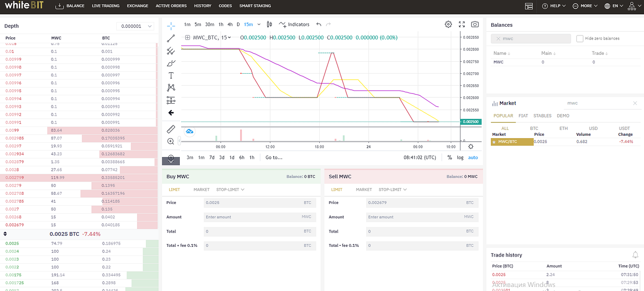Sort balances by Name column
644x291 pixels.
pyautogui.click(x=501, y=53)
